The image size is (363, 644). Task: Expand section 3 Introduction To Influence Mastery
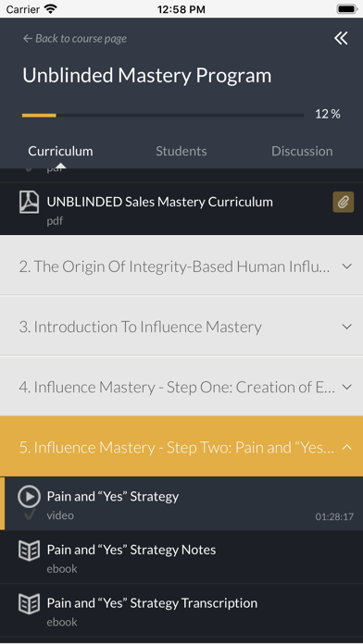(181, 327)
